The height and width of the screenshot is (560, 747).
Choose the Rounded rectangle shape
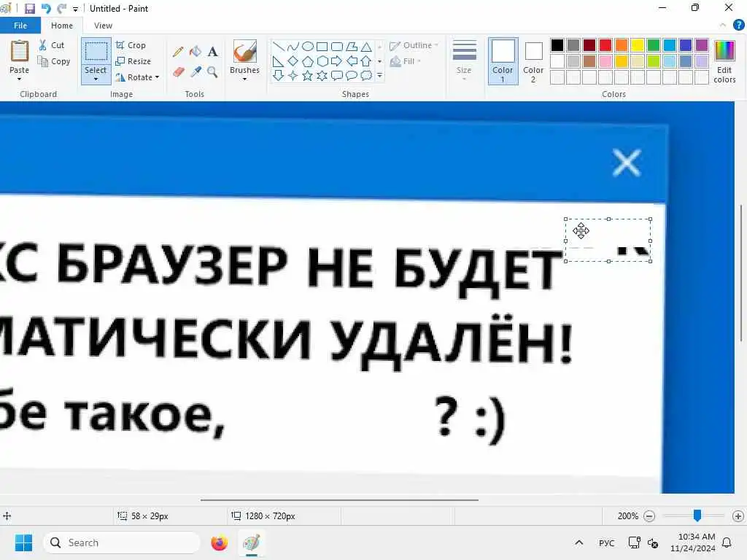tap(337, 47)
